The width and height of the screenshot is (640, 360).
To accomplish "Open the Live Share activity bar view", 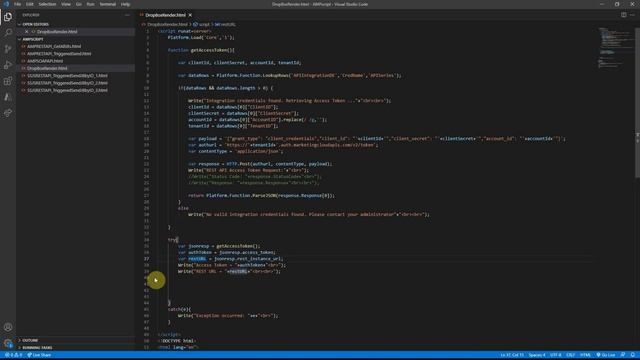I will pyautogui.click(x=8, y=113).
